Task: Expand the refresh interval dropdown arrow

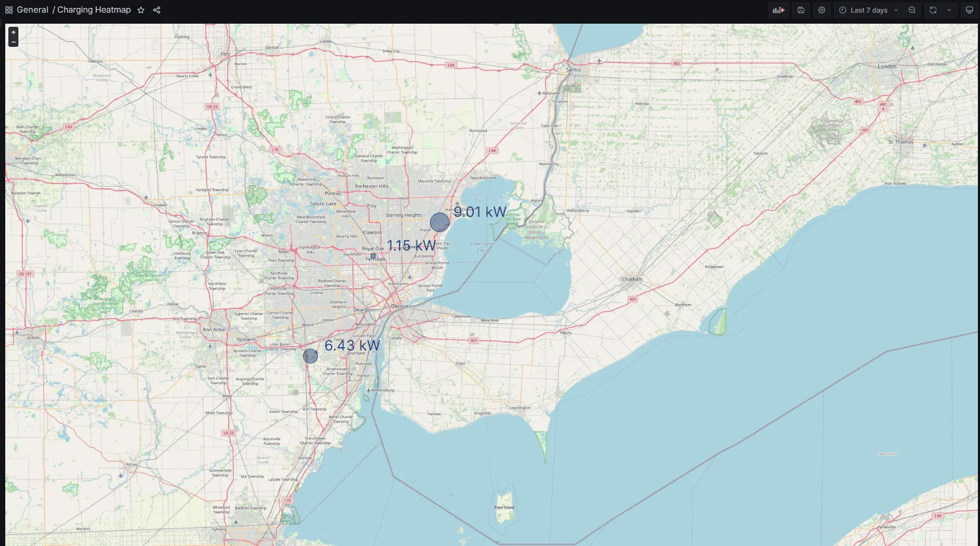Action: click(x=949, y=10)
